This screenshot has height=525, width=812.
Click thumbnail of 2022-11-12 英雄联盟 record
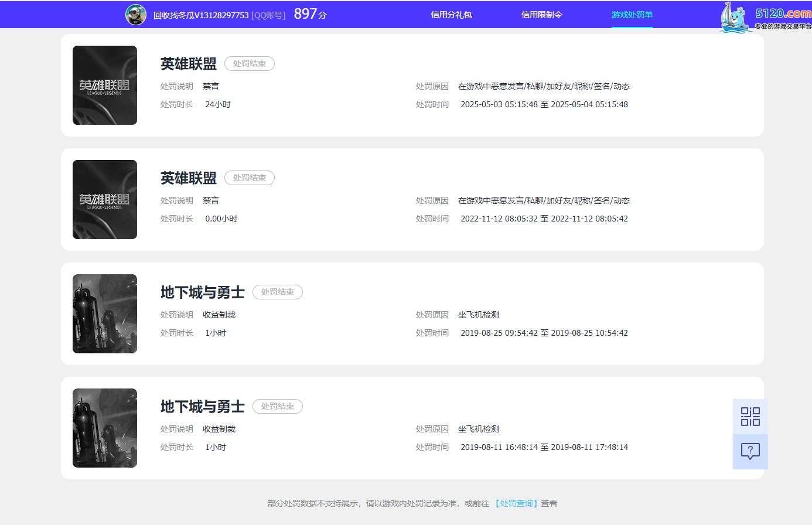tap(105, 199)
